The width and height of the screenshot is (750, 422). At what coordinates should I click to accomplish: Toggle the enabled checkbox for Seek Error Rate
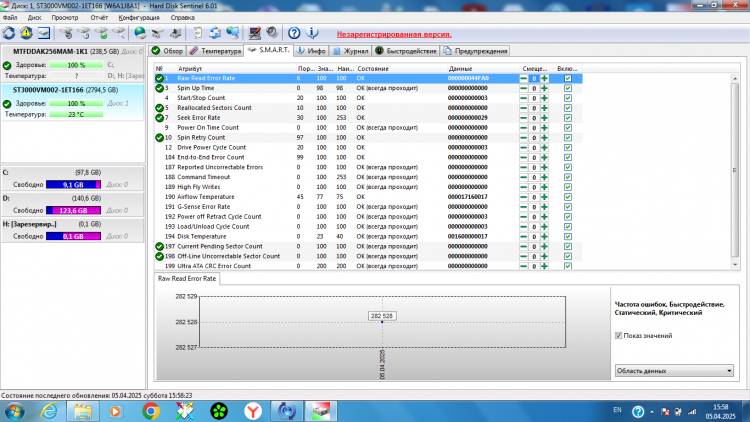point(568,118)
